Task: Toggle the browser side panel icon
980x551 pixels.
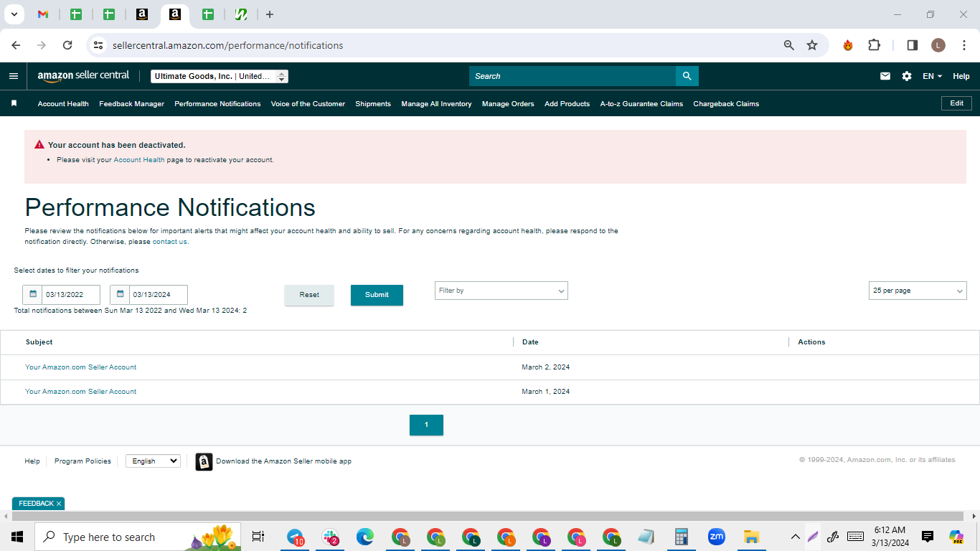Action: click(913, 45)
